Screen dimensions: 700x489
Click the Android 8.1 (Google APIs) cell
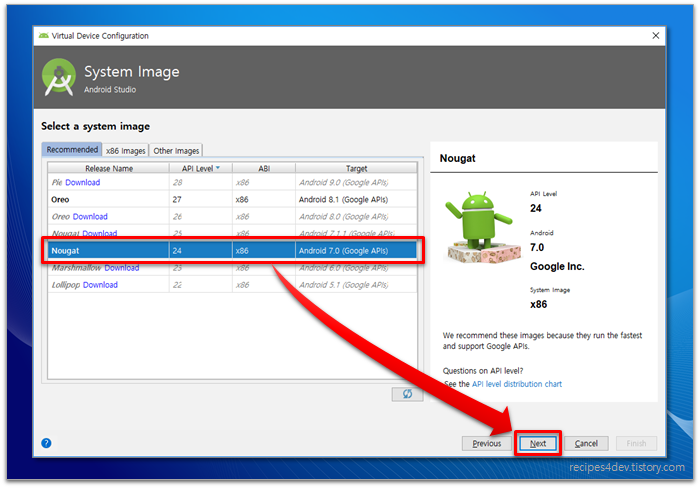tap(356, 200)
